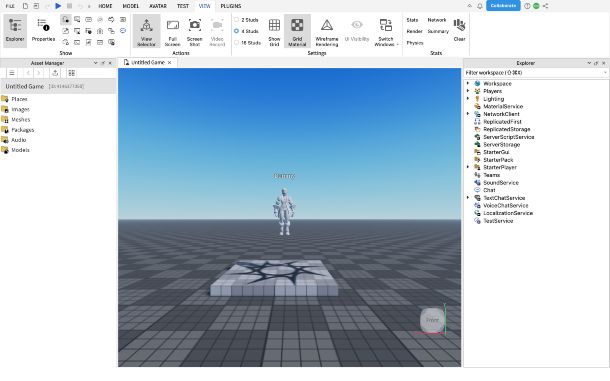Screen dimensions: 610x381
Task: Open Asset Manager hamburger menu
Action: point(12,73)
